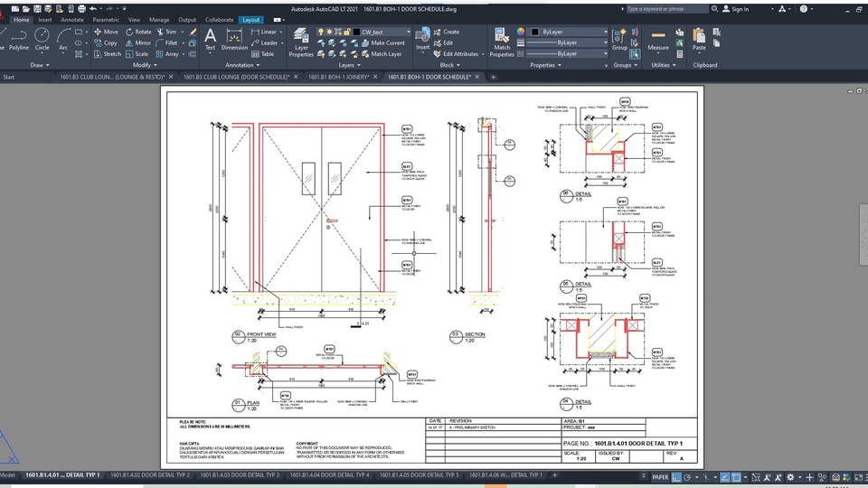
Task: Expand the Draw panel
Action: pyautogui.click(x=39, y=65)
